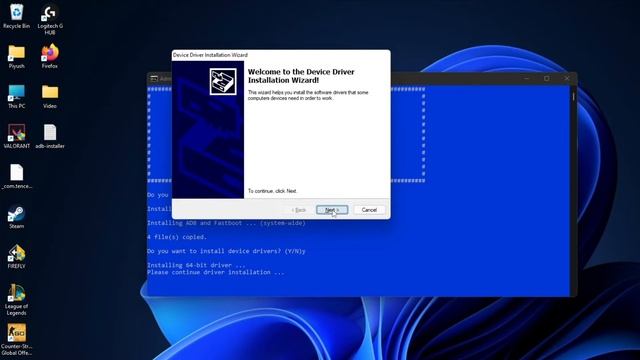Click 'Do you want to install device drivers?' line
640x360 pixels.
coord(226,251)
